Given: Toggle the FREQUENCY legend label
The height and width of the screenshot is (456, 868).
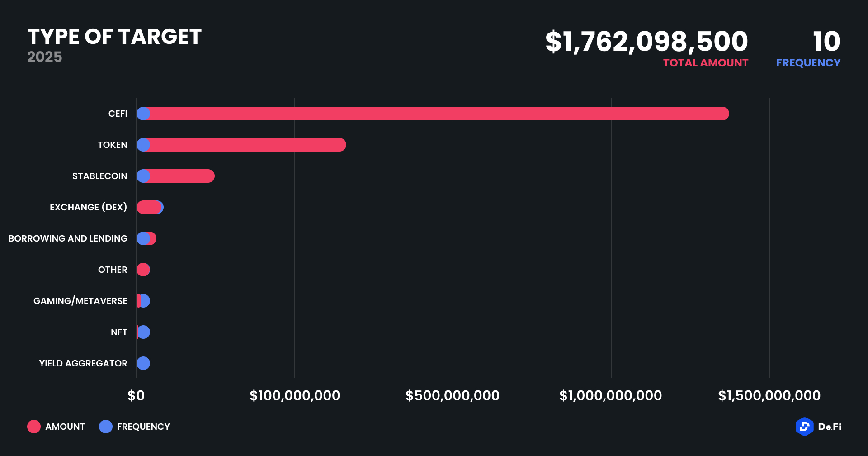Looking at the screenshot, I should click(x=143, y=427).
